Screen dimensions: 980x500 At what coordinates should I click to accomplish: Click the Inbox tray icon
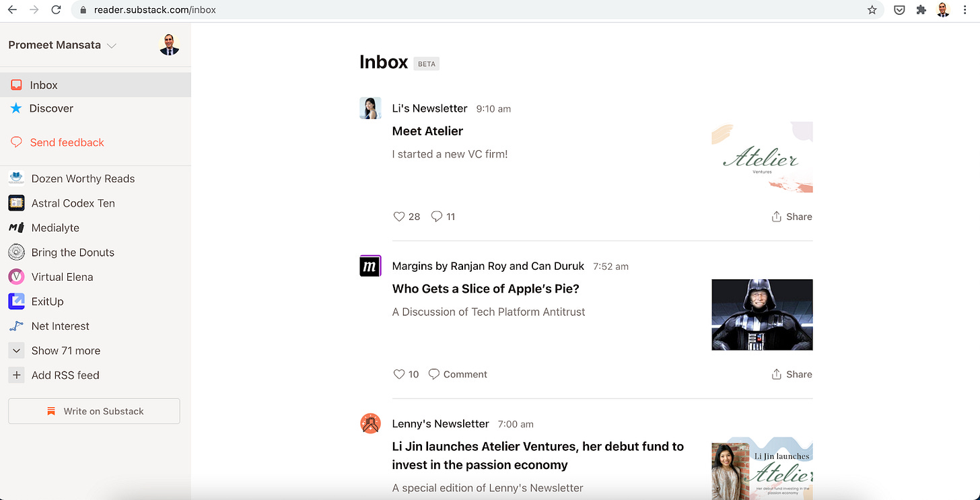[x=16, y=85]
